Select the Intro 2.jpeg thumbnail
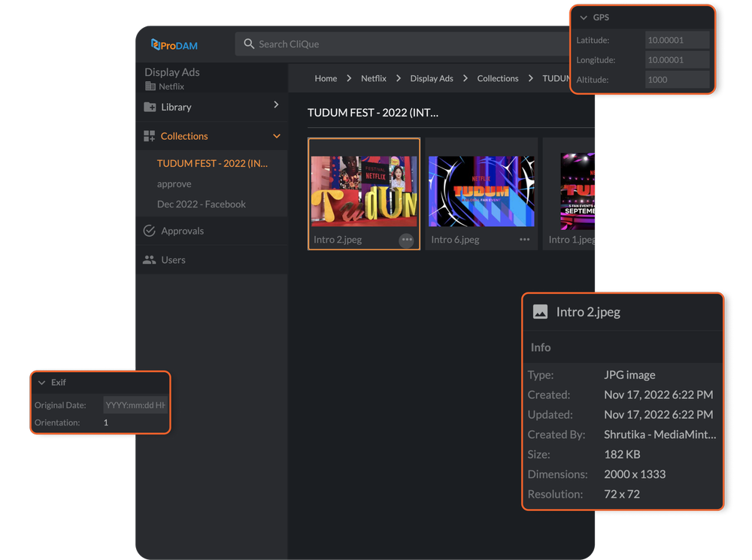Viewport: 752px width, 560px height. tap(364, 191)
